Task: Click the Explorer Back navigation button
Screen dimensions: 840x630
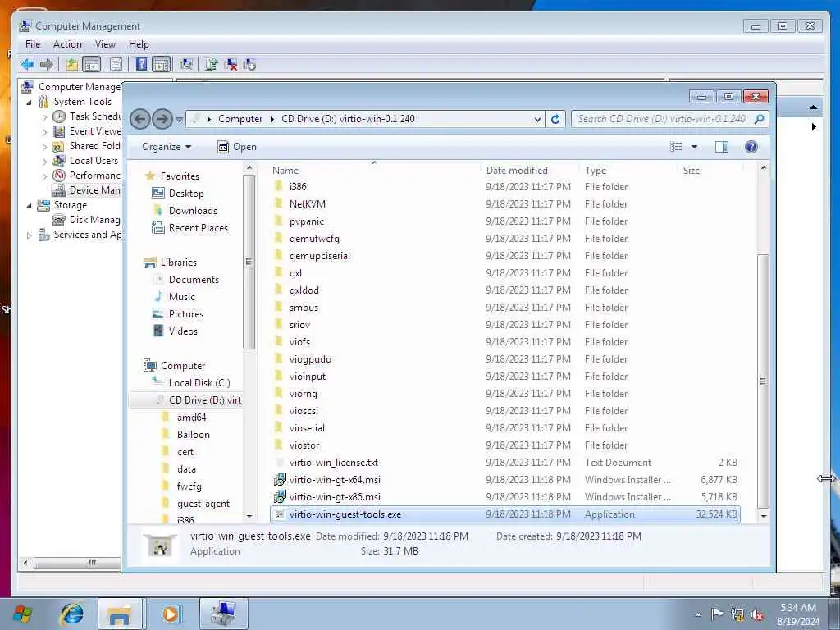Action: [139, 119]
